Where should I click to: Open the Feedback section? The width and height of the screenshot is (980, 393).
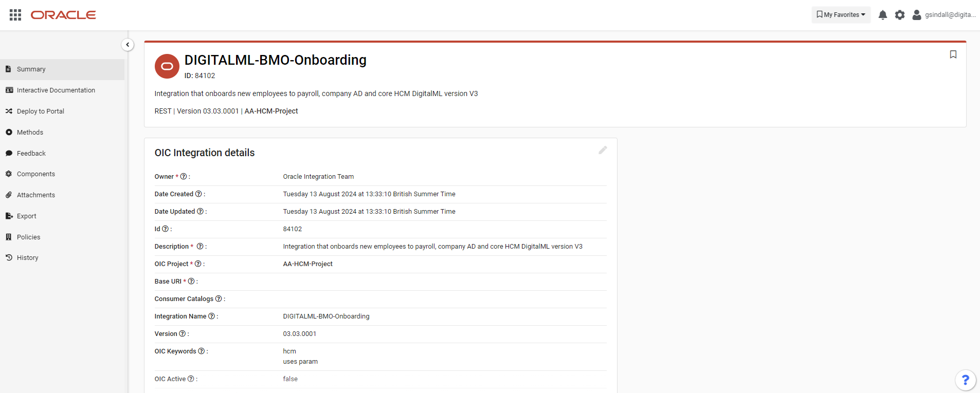click(62, 154)
